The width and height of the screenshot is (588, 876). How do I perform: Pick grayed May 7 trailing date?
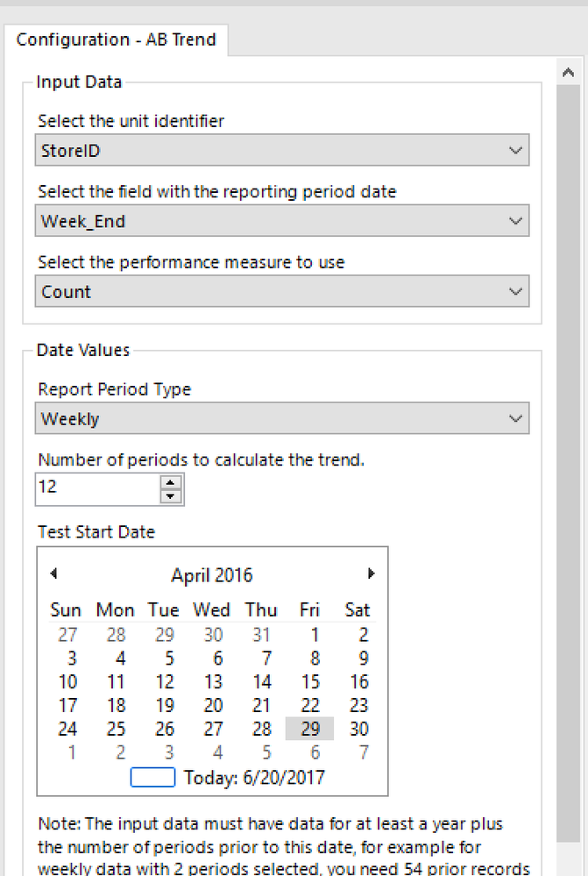pyautogui.click(x=363, y=752)
